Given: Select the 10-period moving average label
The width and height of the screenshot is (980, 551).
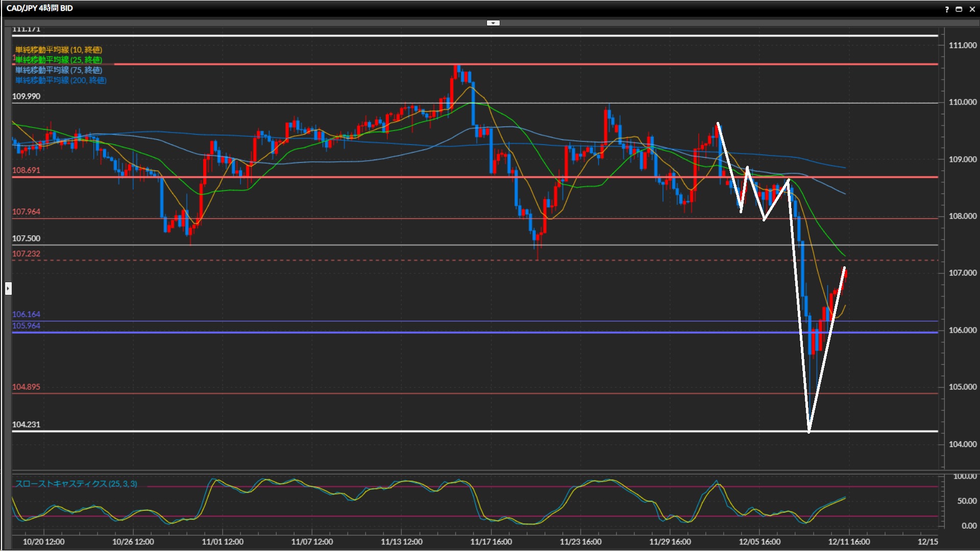Looking at the screenshot, I should [59, 49].
